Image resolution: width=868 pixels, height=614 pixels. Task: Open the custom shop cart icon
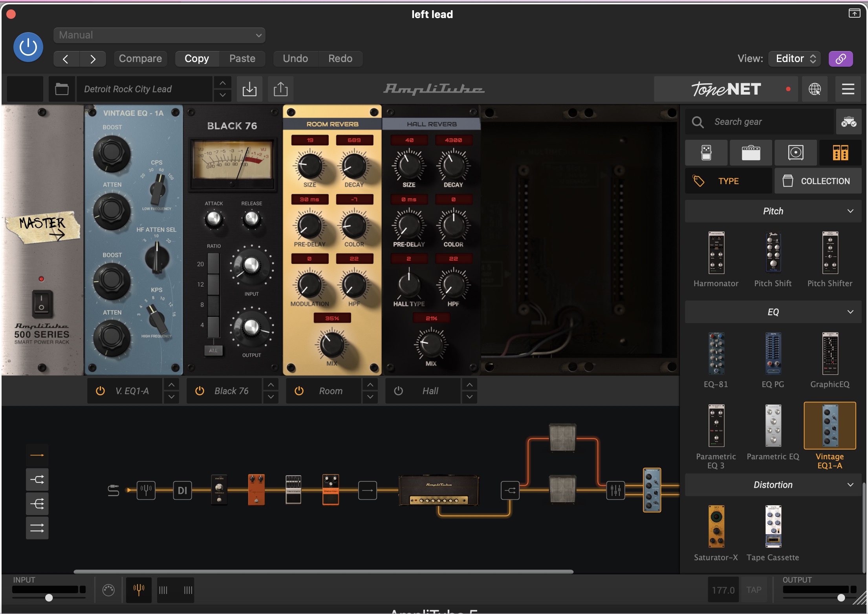pos(848,122)
